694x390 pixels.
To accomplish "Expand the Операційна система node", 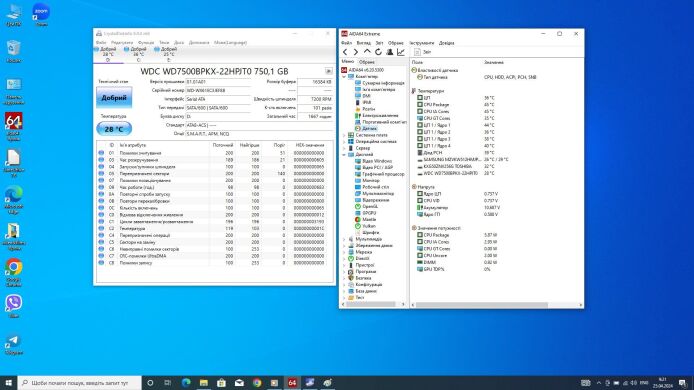I will tap(344, 142).
